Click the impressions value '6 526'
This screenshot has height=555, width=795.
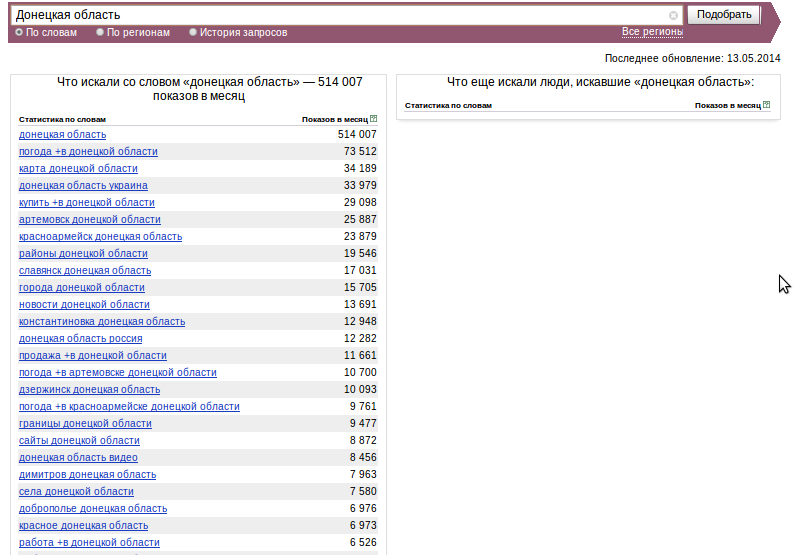pyautogui.click(x=363, y=542)
